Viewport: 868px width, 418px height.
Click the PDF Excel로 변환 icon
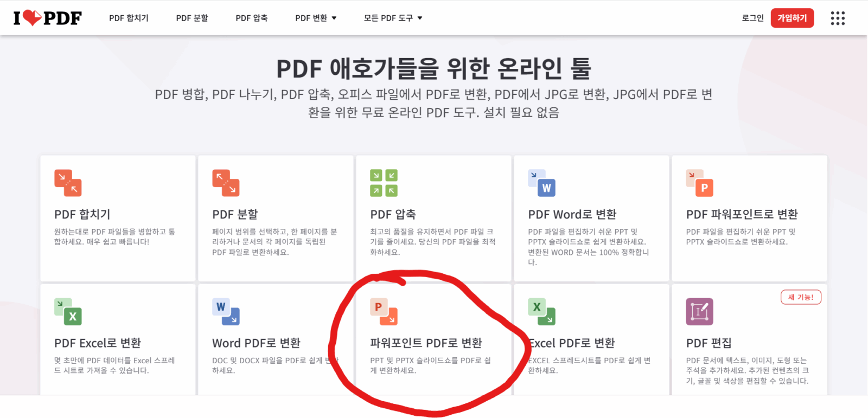[68, 311]
